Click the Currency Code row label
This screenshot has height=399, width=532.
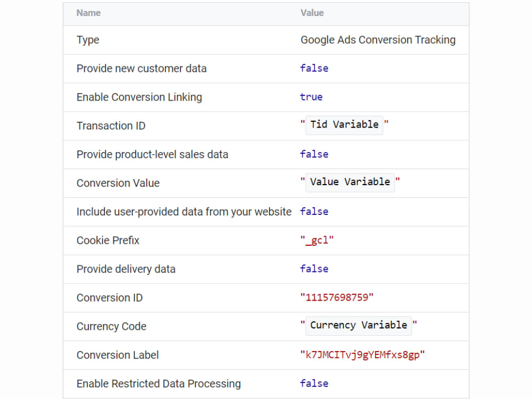pyautogui.click(x=111, y=326)
